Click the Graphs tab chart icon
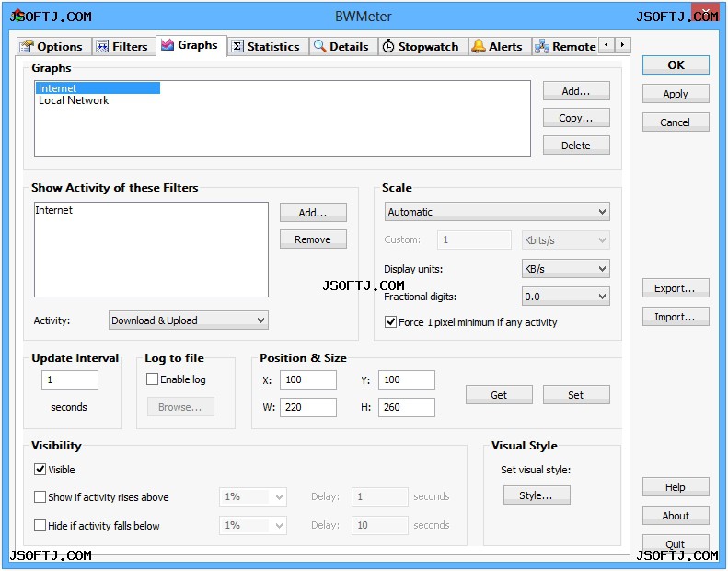728x571 pixels. pos(168,44)
